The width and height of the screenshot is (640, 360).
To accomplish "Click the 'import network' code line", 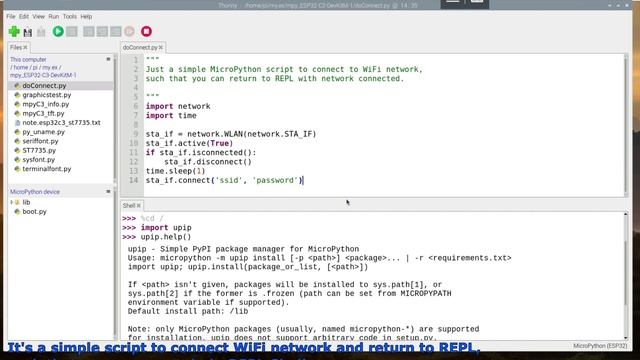I will [x=178, y=106].
